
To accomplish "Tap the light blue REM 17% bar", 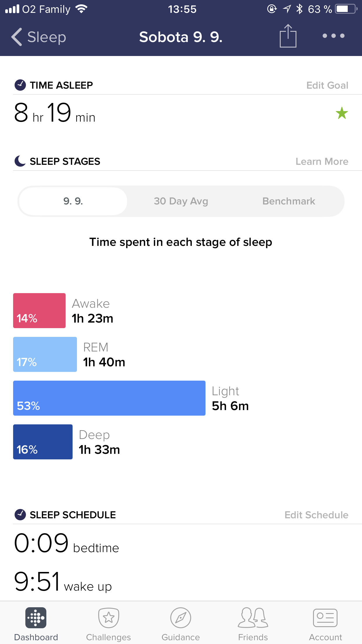I will [x=45, y=354].
